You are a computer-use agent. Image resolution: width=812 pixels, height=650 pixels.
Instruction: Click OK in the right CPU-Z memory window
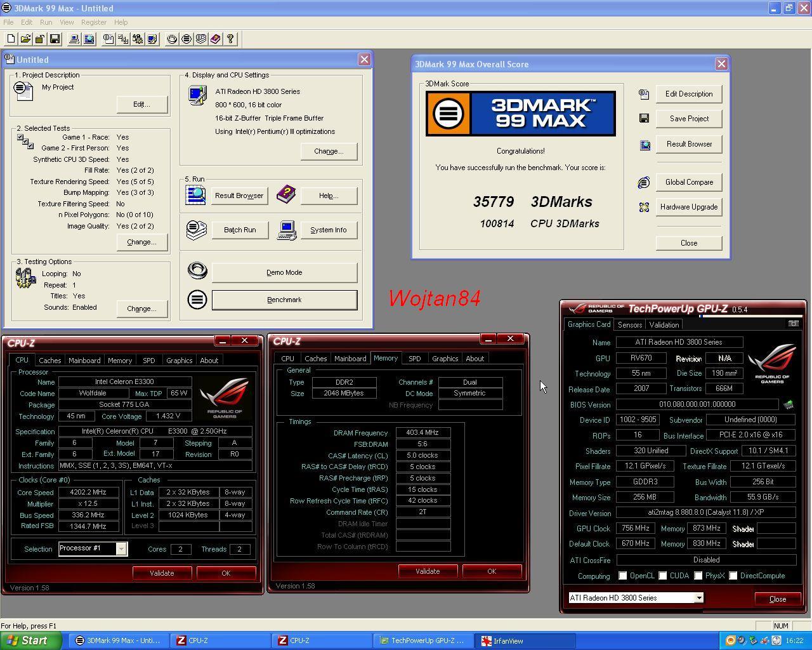[492, 571]
